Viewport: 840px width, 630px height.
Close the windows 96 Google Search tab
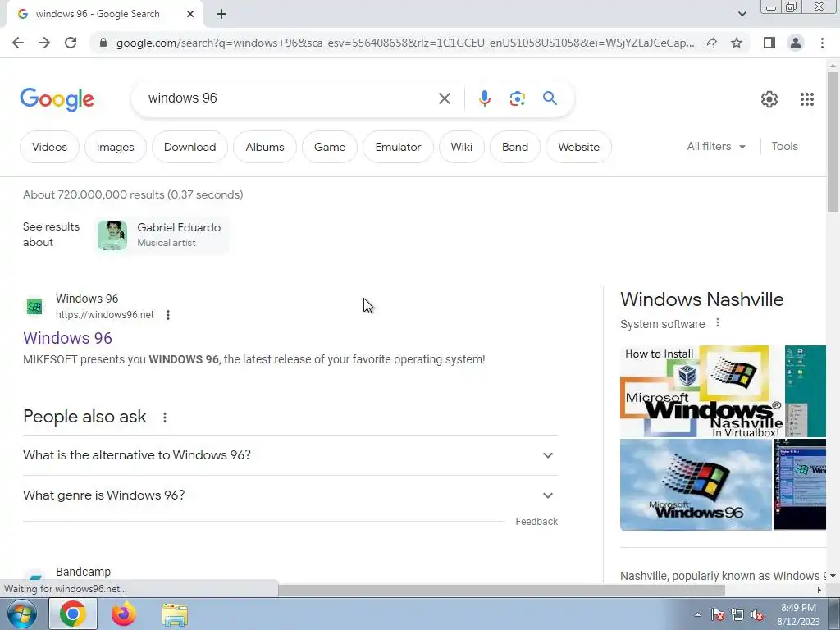click(x=190, y=15)
